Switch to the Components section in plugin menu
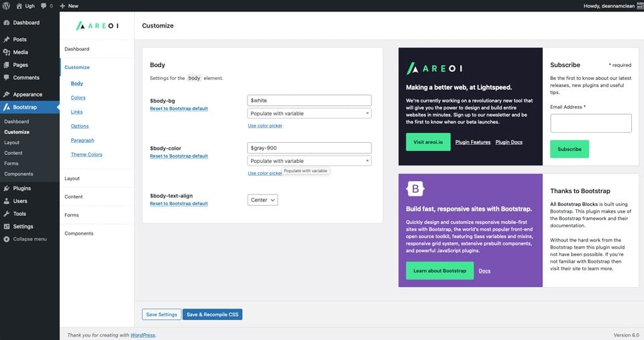The height and width of the screenshot is (340, 644). 78,233
